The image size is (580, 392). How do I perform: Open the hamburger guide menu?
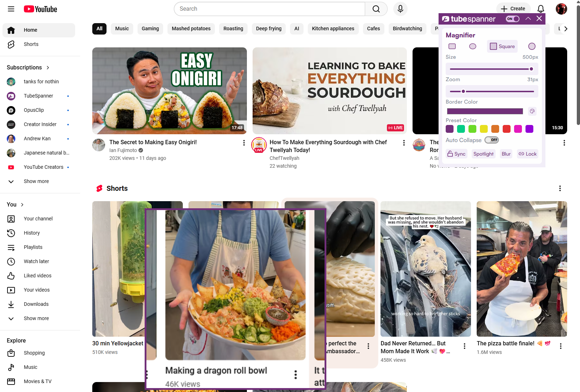tap(11, 9)
